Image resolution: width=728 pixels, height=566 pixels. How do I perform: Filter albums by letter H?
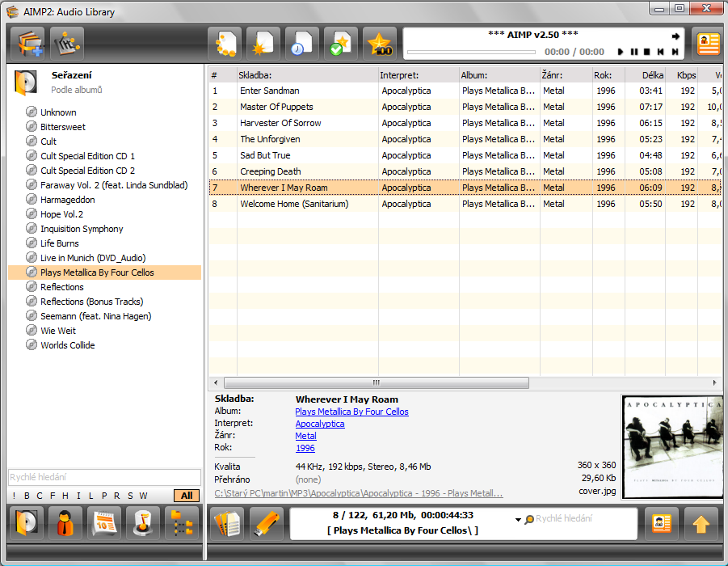(x=65, y=496)
